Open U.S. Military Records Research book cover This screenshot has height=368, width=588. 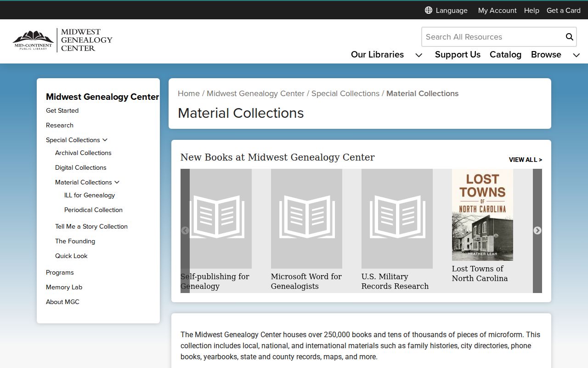tap(397, 218)
